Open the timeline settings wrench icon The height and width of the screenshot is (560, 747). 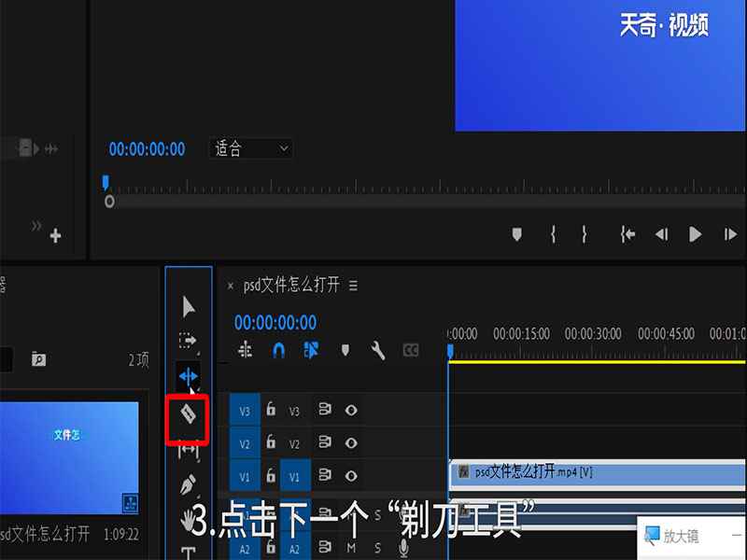[x=379, y=350]
